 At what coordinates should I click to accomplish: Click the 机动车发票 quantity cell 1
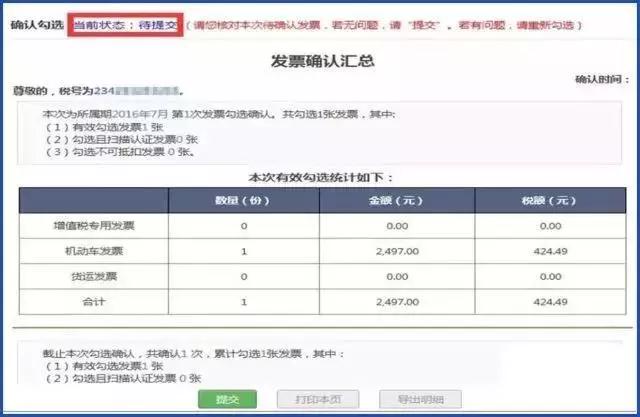(244, 251)
